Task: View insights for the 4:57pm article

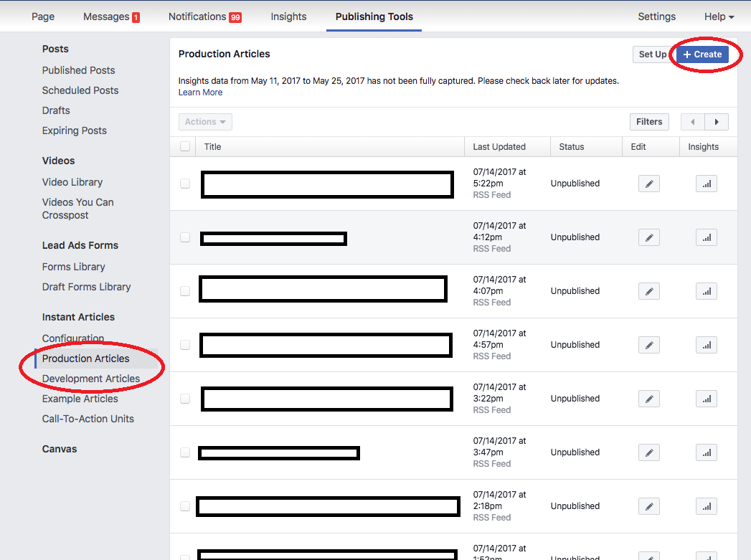Action: (x=707, y=345)
